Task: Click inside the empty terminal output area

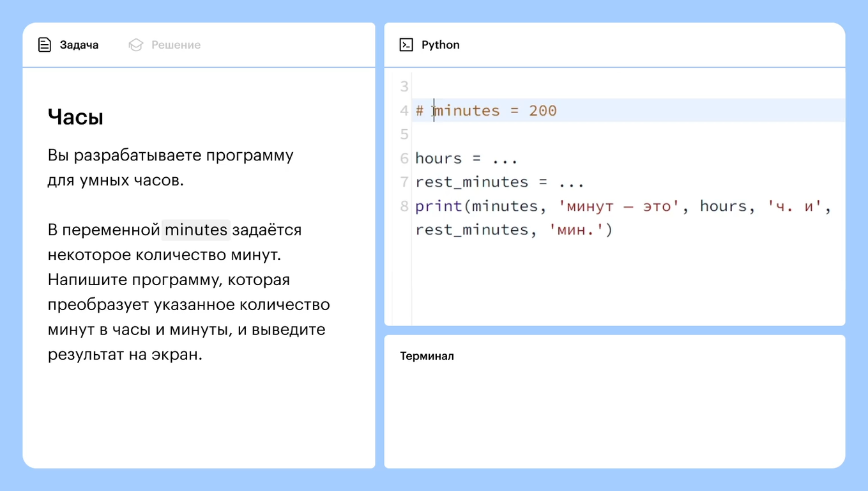Action: pos(613,409)
